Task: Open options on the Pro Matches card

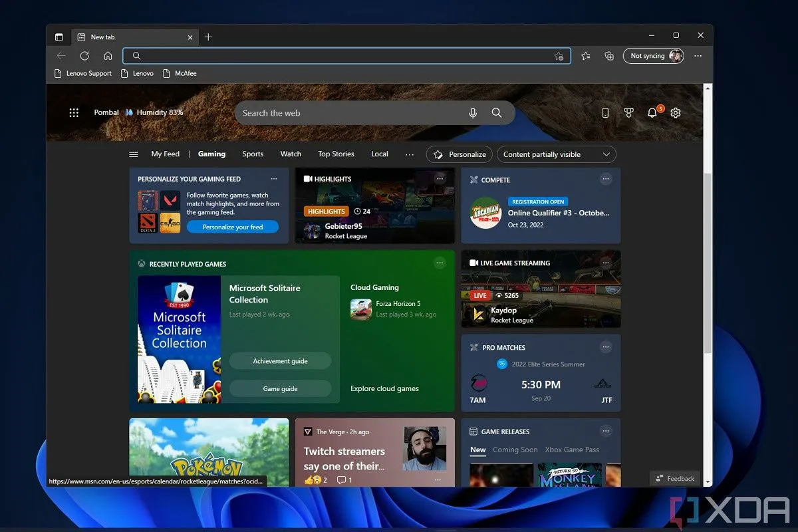Action: pyautogui.click(x=605, y=346)
